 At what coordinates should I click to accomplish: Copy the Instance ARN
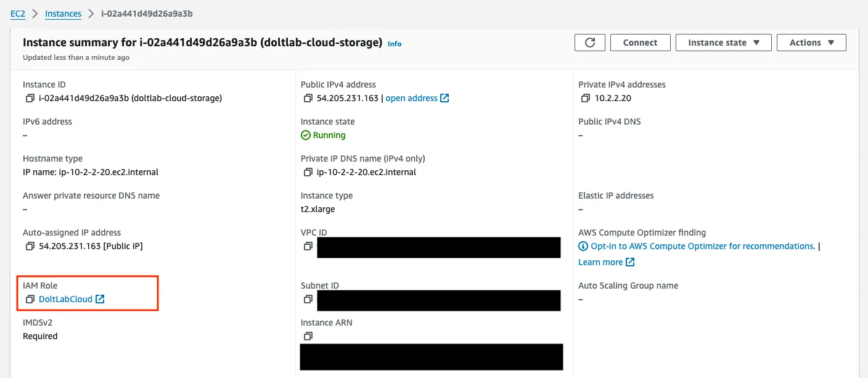pyautogui.click(x=308, y=336)
